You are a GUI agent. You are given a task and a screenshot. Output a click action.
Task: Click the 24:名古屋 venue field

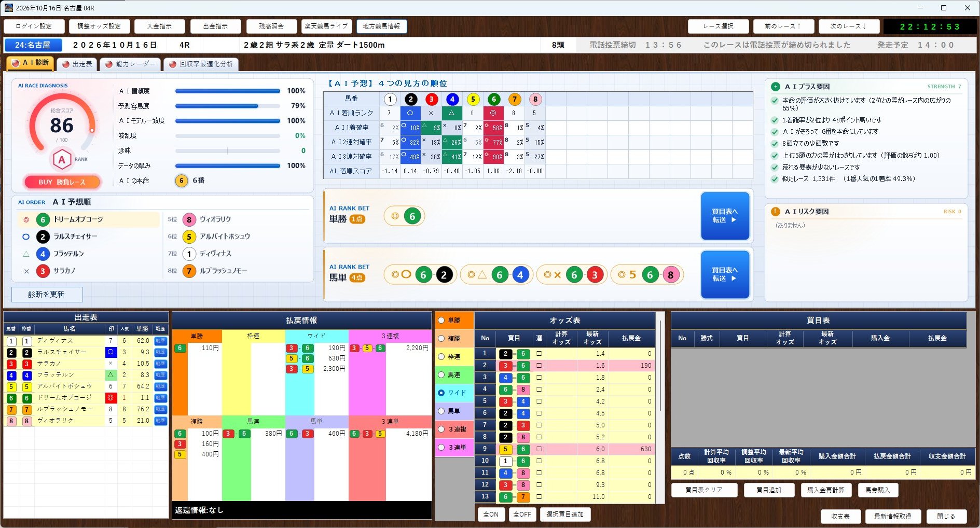pos(33,45)
